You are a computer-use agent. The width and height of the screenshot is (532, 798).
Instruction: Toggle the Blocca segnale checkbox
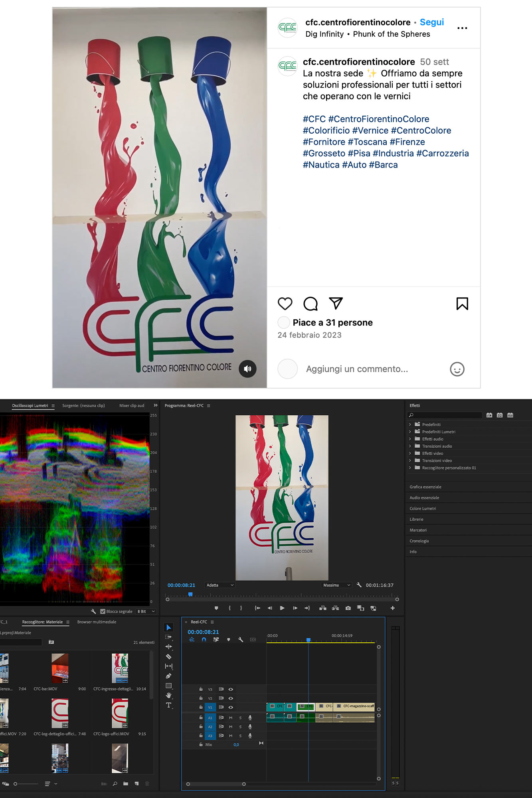(x=103, y=611)
